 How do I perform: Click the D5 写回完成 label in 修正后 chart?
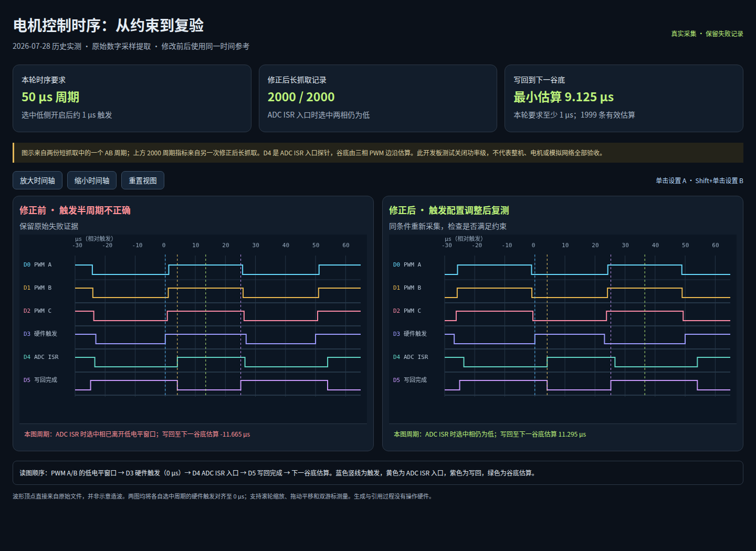[x=410, y=380]
